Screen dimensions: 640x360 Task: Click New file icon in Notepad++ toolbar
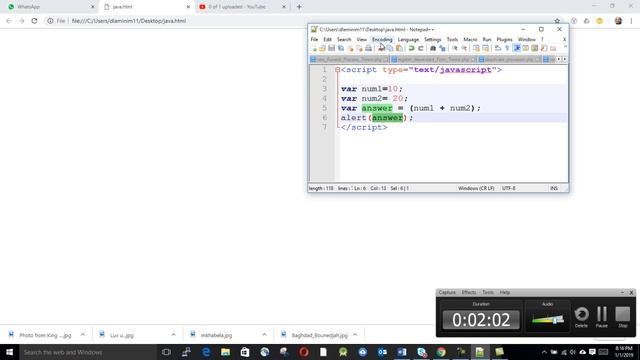(314, 49)
